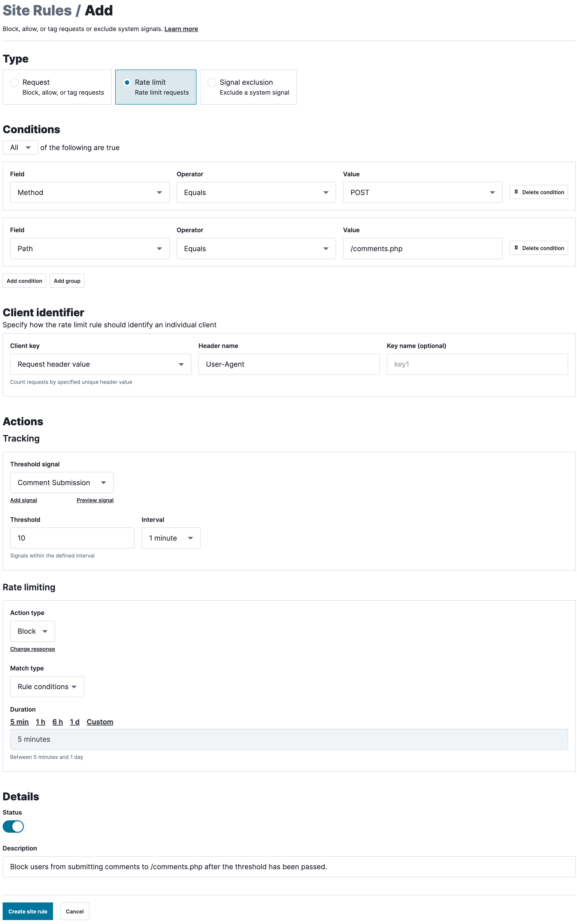Open the Interval dropdown showing 1 minute

coord(171,538)
